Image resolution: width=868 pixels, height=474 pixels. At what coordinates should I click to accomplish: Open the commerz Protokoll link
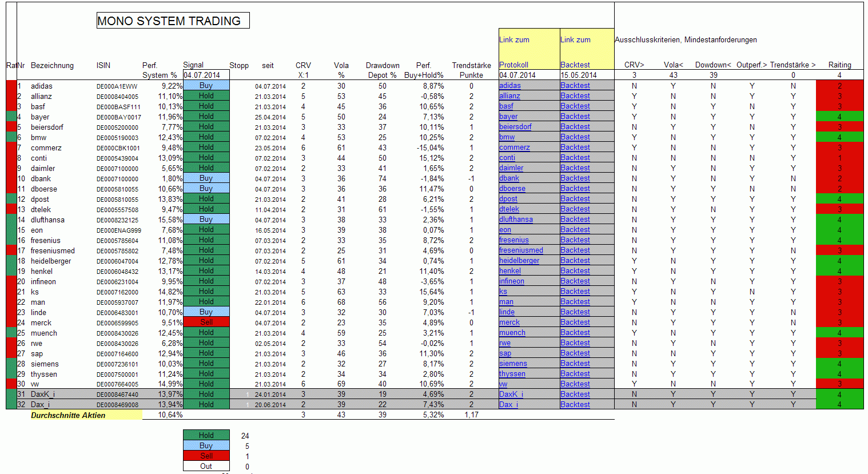[x=515, y=148]
